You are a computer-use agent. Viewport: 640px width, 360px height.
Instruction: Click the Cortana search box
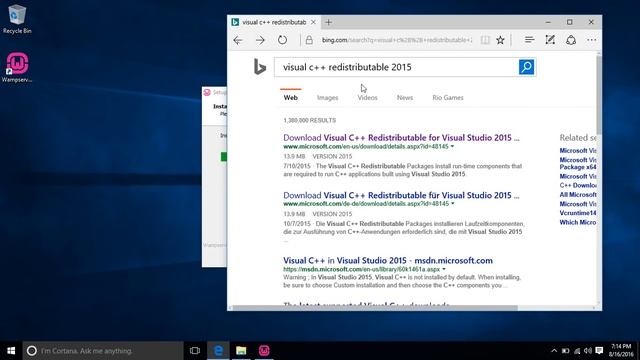[103, 351]
